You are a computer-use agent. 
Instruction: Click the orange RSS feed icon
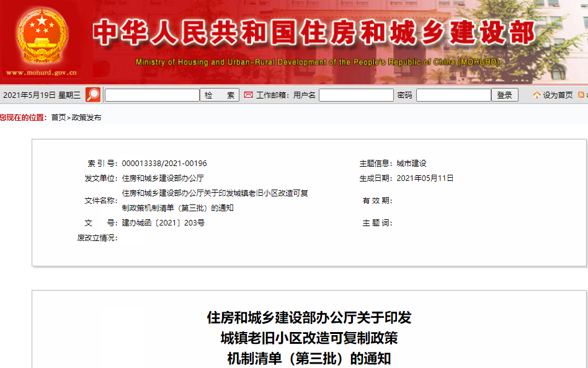click(581, 95)
